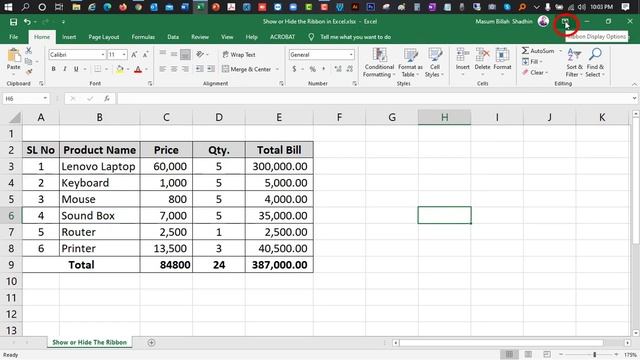Toggle Merge & Center
This screenshot has width=640, height=360.
click(247, 69)
